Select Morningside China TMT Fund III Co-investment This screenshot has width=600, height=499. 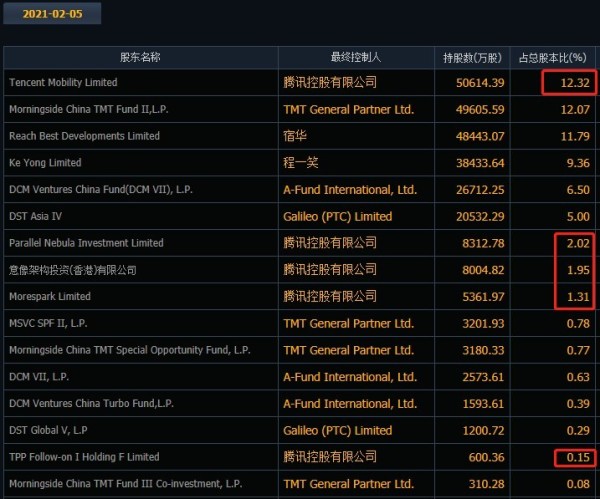pos(126,484)
